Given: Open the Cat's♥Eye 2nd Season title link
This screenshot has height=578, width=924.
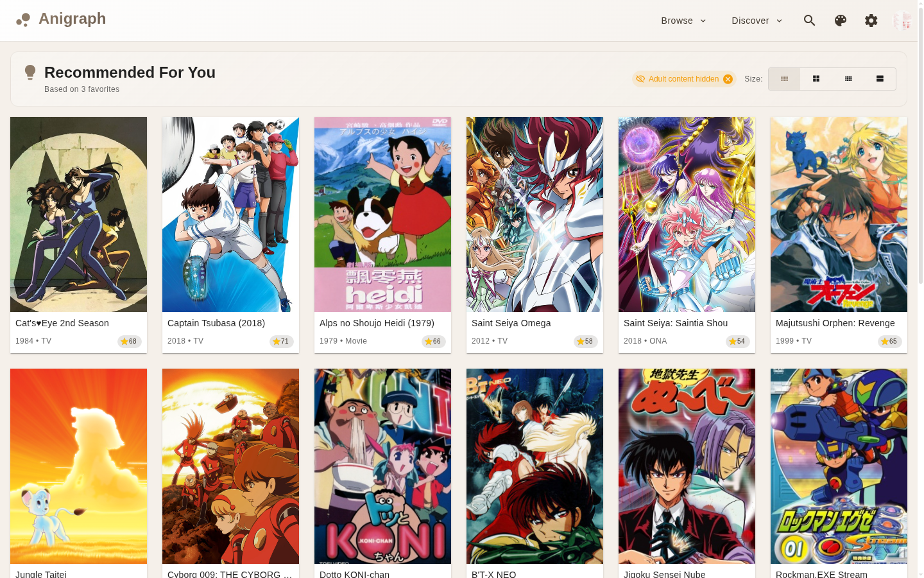Looking at the screenshot, I should click(62, 323).
